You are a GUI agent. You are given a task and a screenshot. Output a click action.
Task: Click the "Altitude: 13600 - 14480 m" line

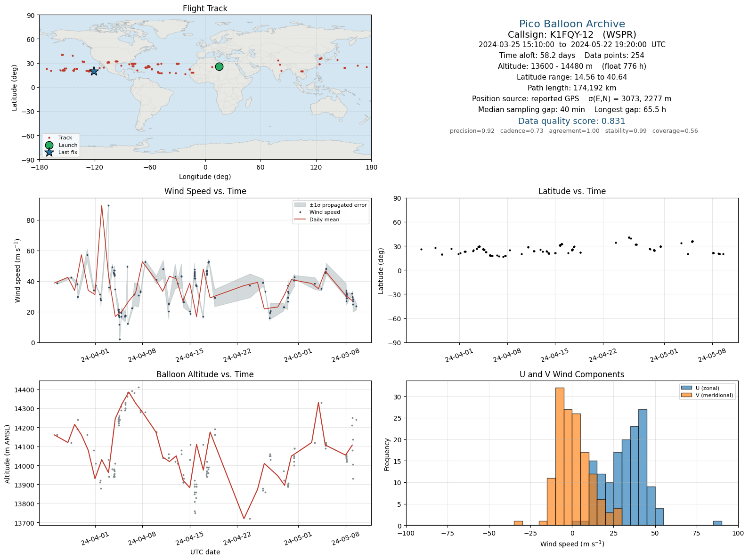click(572, 66)
